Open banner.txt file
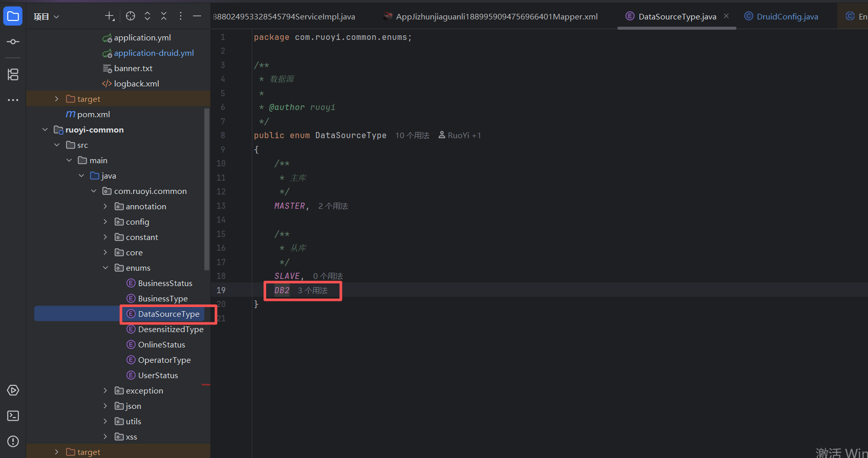 click(x=127, y=69)
